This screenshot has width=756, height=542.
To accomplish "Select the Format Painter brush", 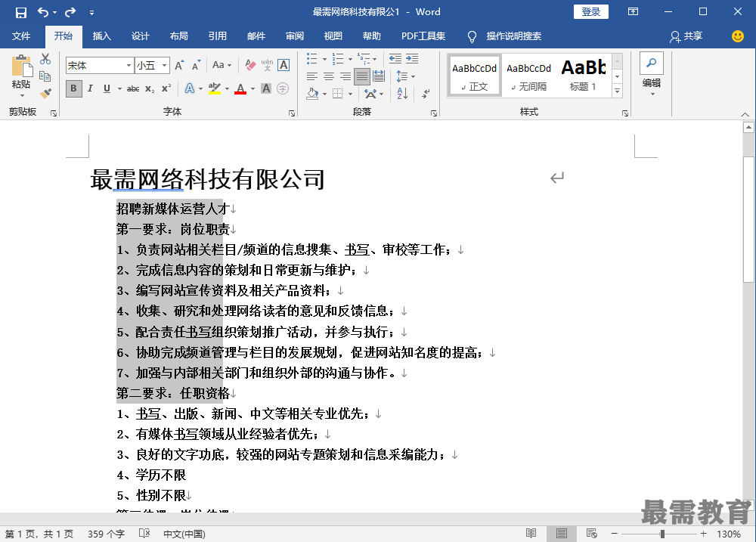I will (45, 93).
